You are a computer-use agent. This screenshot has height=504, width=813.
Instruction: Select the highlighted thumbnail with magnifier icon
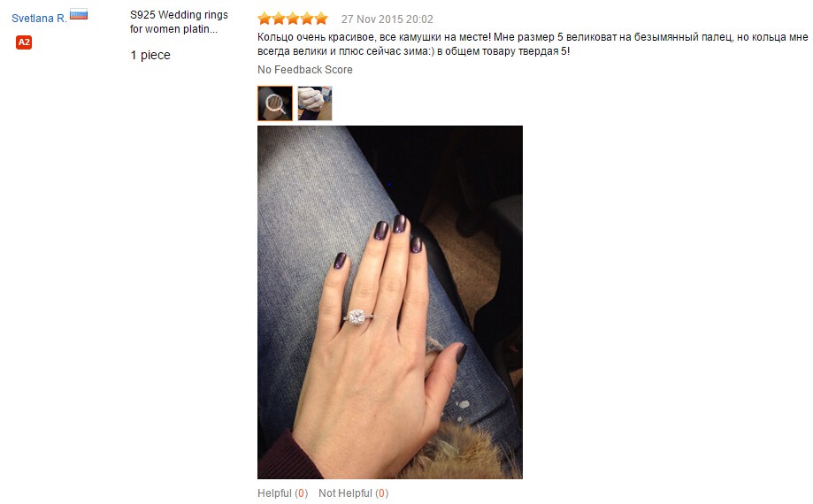(275, 103)
